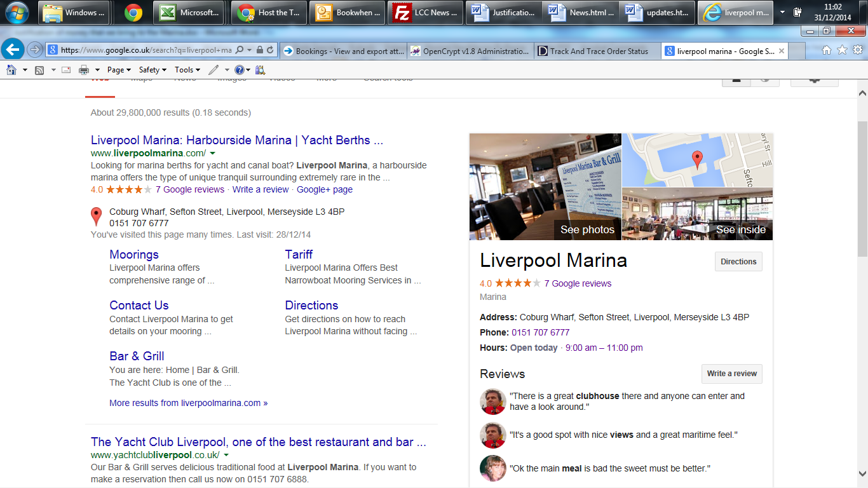Switch to updates.html Word taskbar button
This screenshot has width=868, height=488.
[x=658, y=12]
